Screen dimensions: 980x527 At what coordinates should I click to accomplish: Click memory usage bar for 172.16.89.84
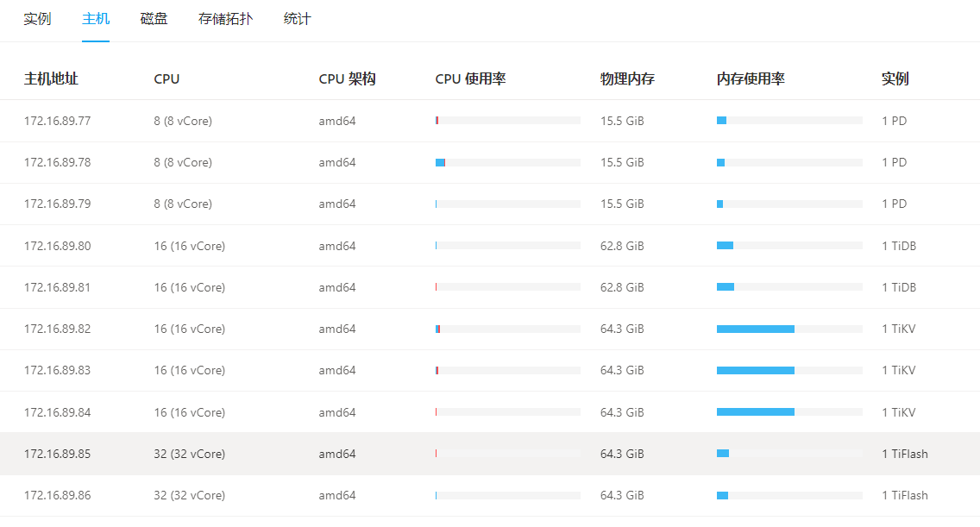789,412
